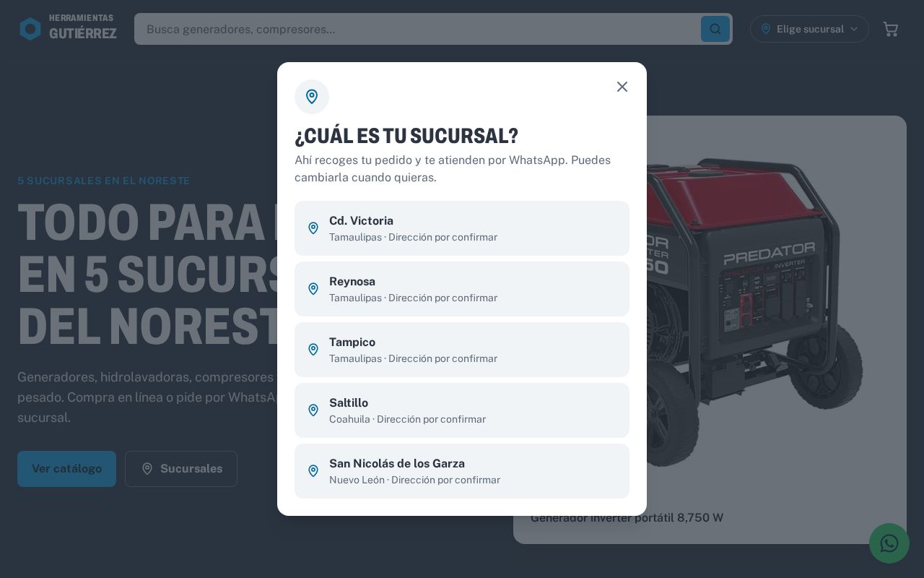
Task: Choose Reynosa as your branch
Action: 462,289
